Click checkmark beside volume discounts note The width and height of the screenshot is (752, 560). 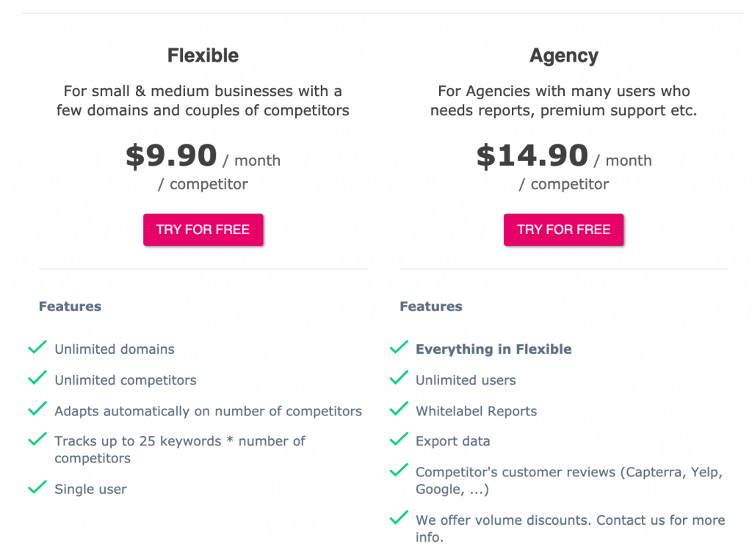coord(399,517)
